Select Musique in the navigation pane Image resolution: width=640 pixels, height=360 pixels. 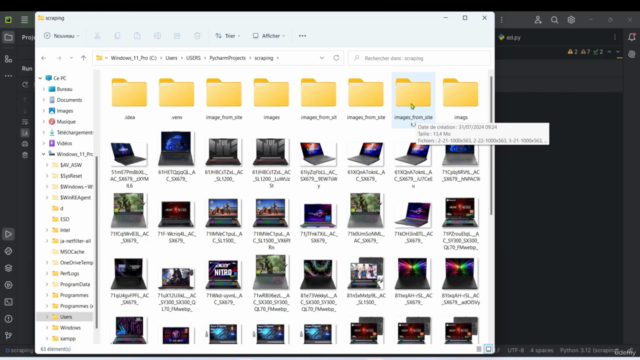pyautogui.click(x=66, y=122)
